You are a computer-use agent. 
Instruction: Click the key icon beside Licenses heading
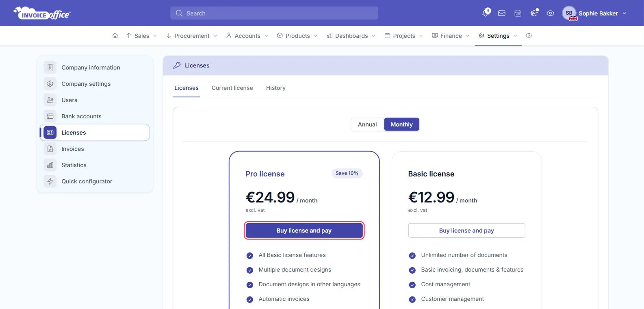pyautogui.click(x=177, y=65)
